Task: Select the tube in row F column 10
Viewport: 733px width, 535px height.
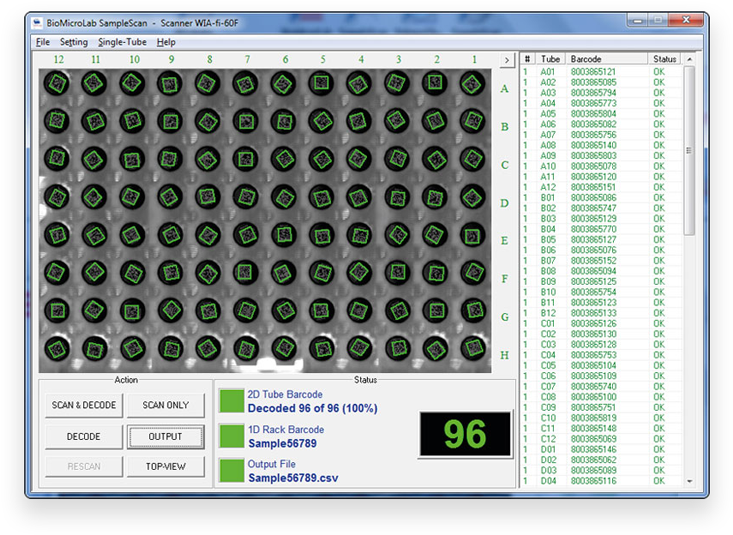Action: 133,273
